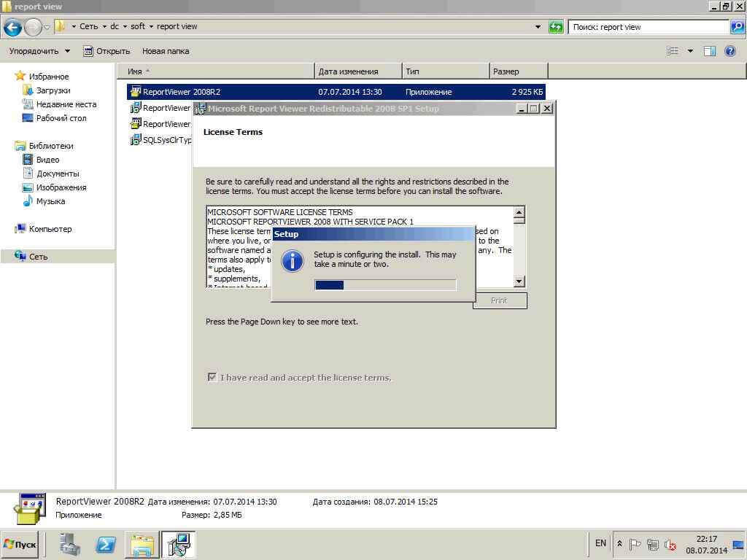The image size is (747, 560).
Task: Refresh the folder with the green arrows button
Action: (x=556, y=27)
